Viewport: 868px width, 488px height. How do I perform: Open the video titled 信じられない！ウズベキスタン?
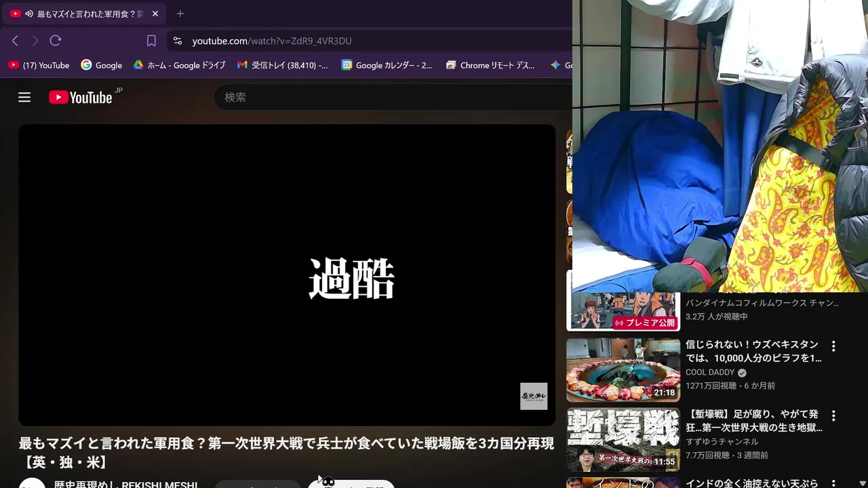753,351
